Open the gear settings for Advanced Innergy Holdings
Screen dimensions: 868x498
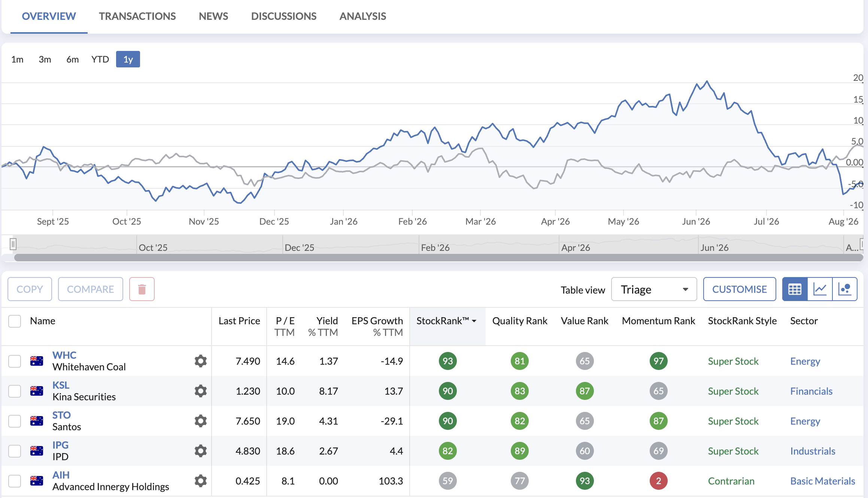[201, 481]
